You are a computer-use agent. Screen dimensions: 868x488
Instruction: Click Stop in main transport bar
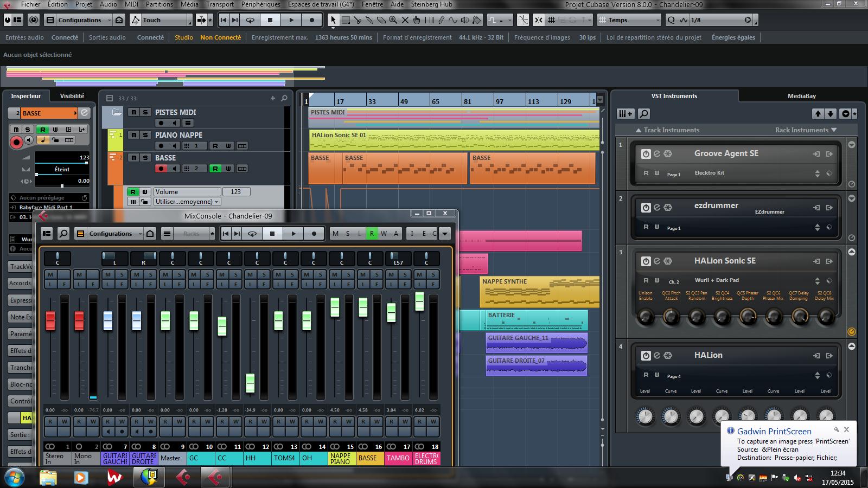click(270, 20)
